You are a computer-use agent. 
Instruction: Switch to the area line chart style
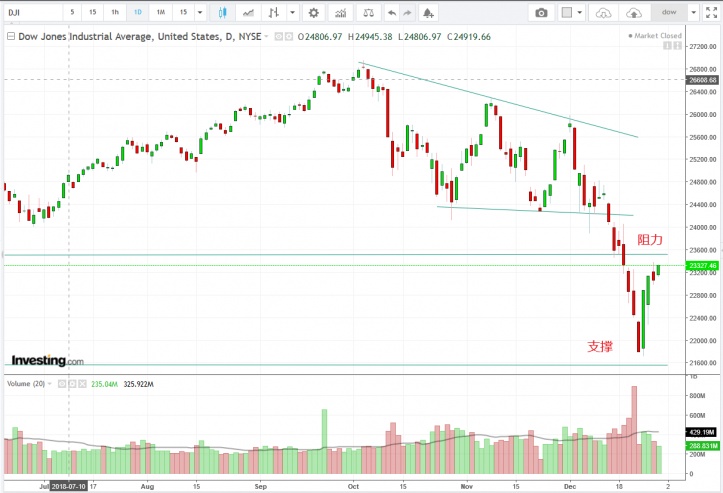pyautogui.click(x=248, y=12)
